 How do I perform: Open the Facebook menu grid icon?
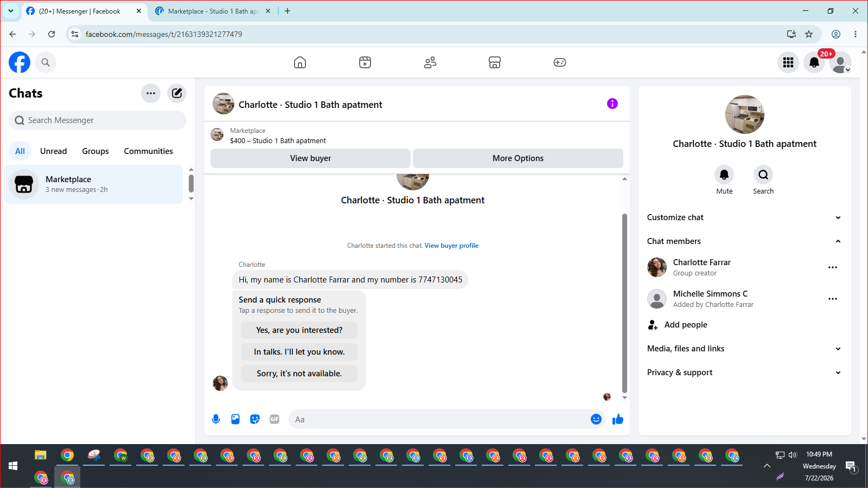(x=788, y=62)
